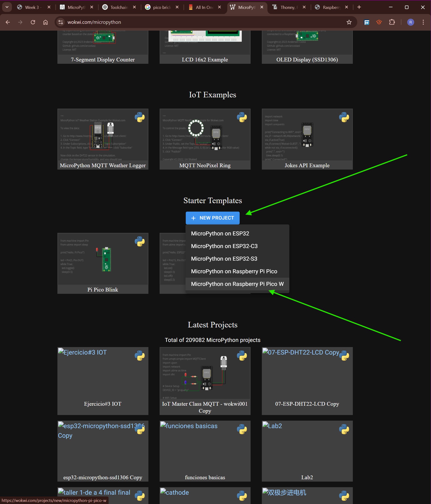The width and height of the screenshot is (431, 504).
Task: Click the orange extension icon in toolbar
Action: tap(379, 22)
